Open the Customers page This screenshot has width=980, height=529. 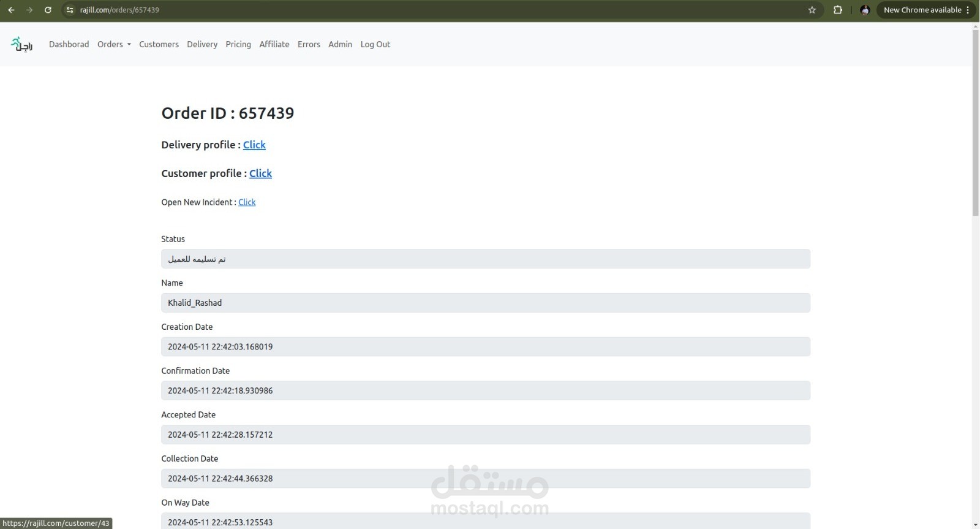point(159,44)
